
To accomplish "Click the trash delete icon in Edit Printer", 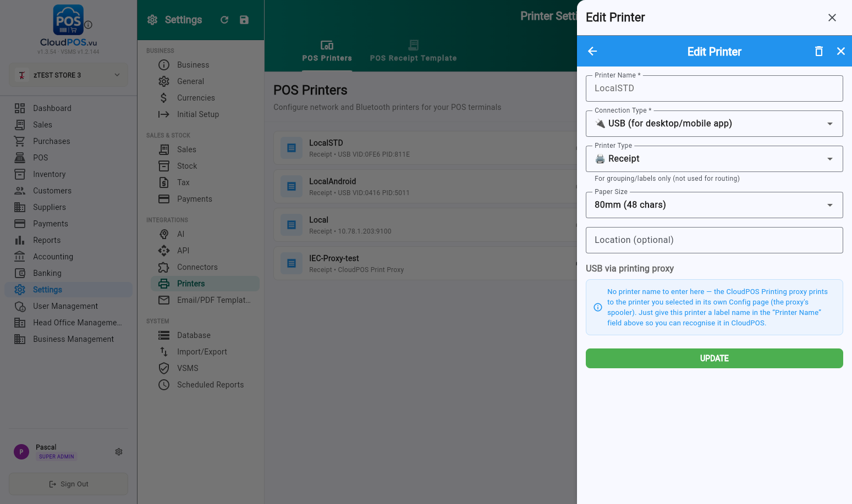I will tap(819, 51).
